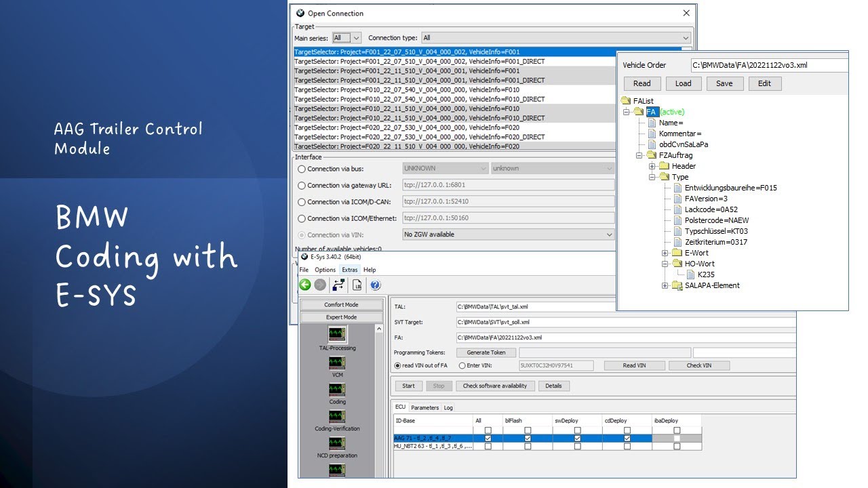Open the Connection type dropdown
Image resolution: width=868 pixels, height=488 pixels.
pos(556,38)
